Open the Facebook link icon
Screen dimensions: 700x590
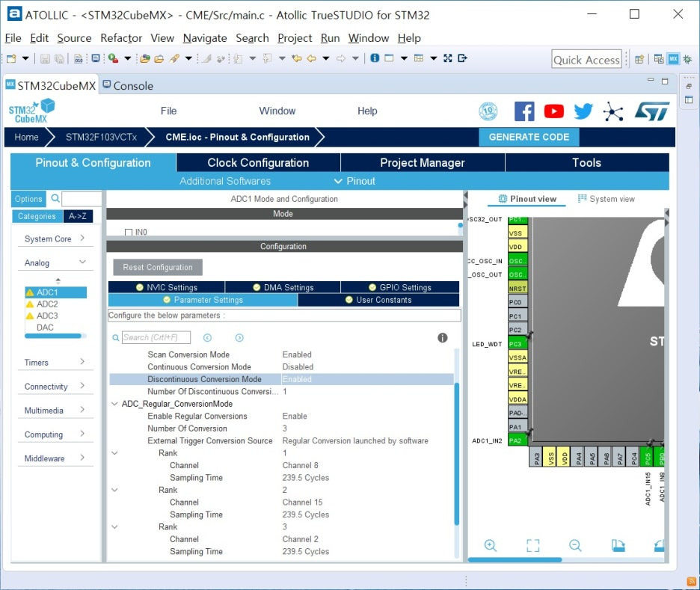(524, 111)
